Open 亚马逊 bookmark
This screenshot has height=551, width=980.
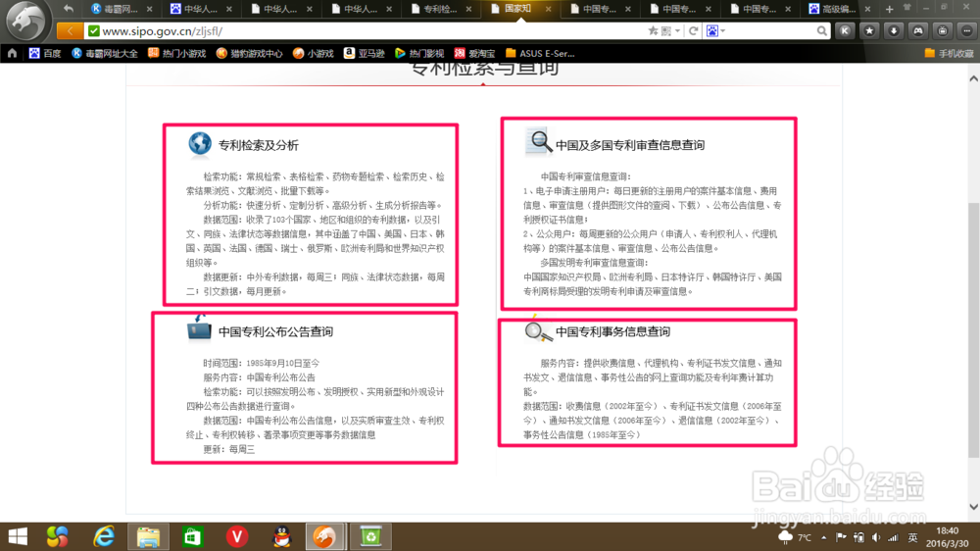(x=365, y=53)
